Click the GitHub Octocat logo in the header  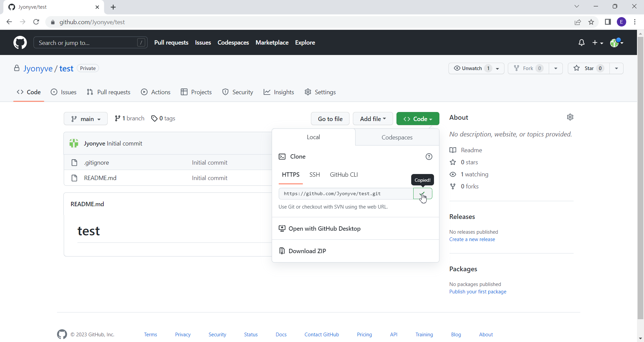20,43
